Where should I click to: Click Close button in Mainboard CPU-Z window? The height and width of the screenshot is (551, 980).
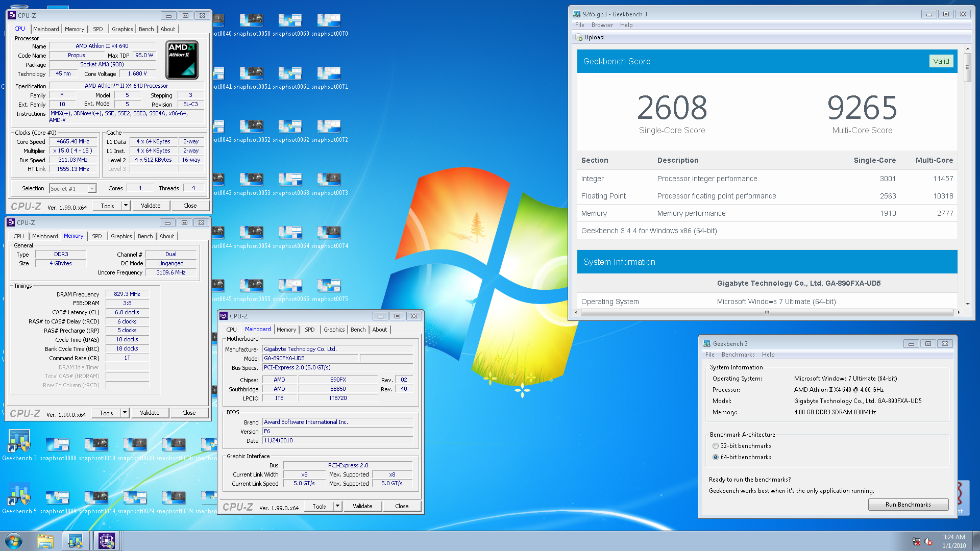402,506
